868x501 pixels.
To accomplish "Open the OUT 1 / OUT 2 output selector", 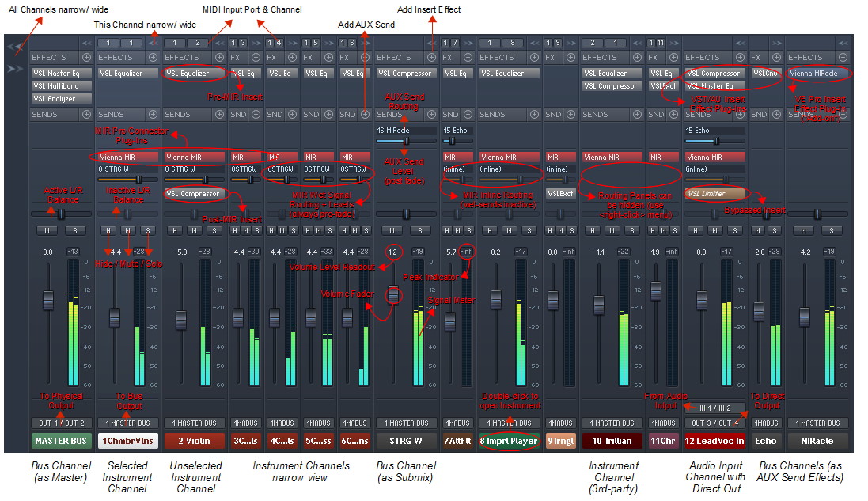I will (61, 423).
